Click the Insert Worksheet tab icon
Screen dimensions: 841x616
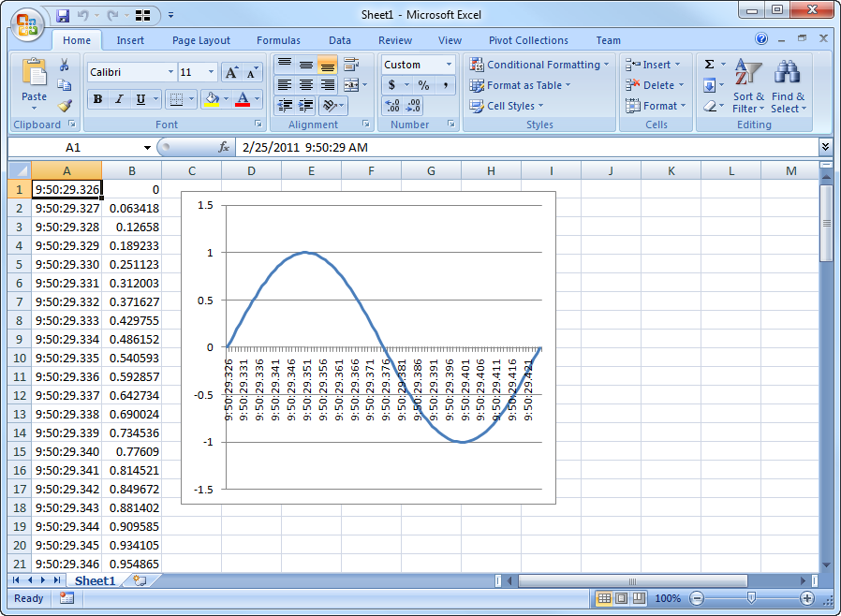[140, 581]
